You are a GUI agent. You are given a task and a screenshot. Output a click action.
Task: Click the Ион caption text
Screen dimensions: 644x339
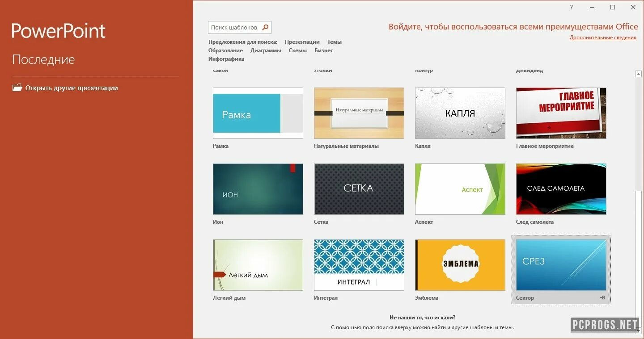coord(218,222)
